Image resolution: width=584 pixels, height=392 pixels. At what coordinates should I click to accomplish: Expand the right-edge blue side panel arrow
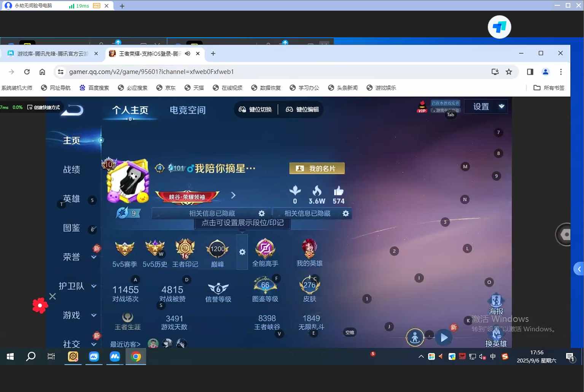pyautogui.click(x=579, y=269)
